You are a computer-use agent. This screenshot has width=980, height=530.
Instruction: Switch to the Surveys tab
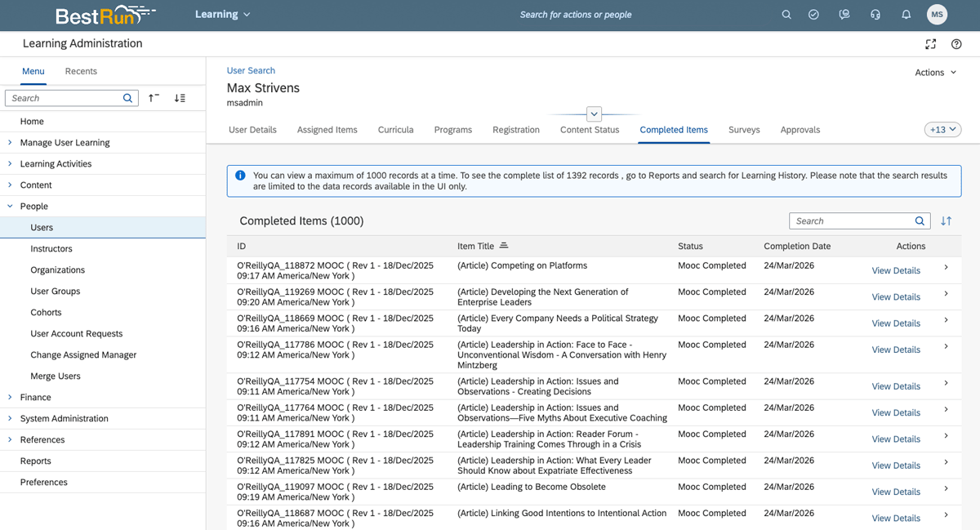coord(744,130)
